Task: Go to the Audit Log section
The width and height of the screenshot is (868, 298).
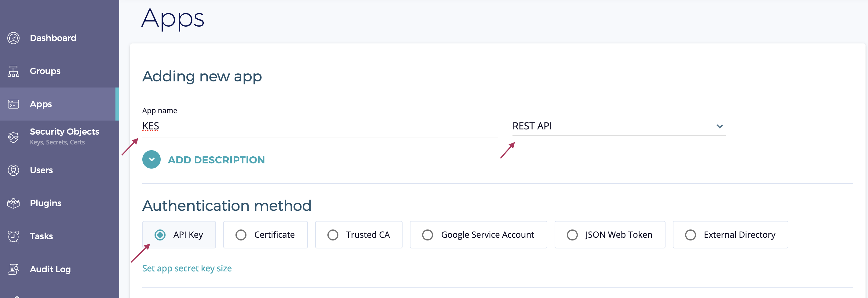Action: (50, 269)
